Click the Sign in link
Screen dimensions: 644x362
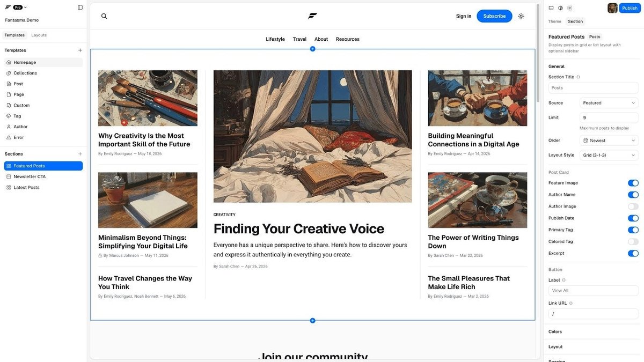coord(464,16)
